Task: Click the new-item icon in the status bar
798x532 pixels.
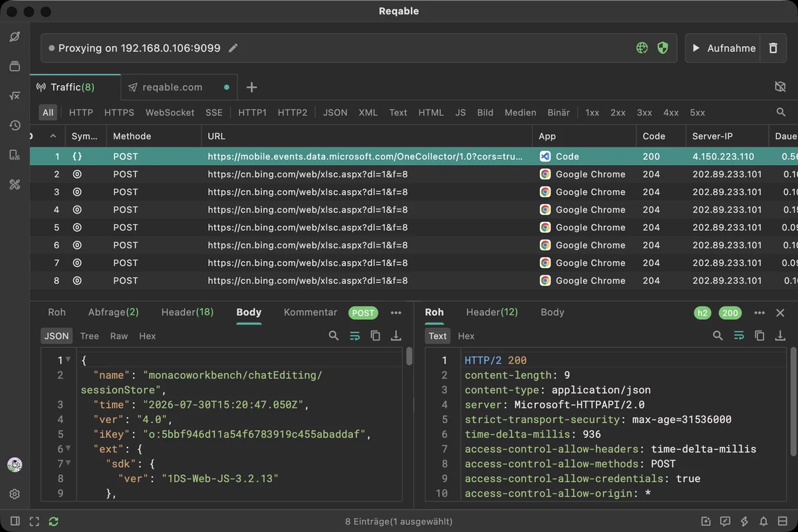Action: pyautogui.click(x=706, y=521)
